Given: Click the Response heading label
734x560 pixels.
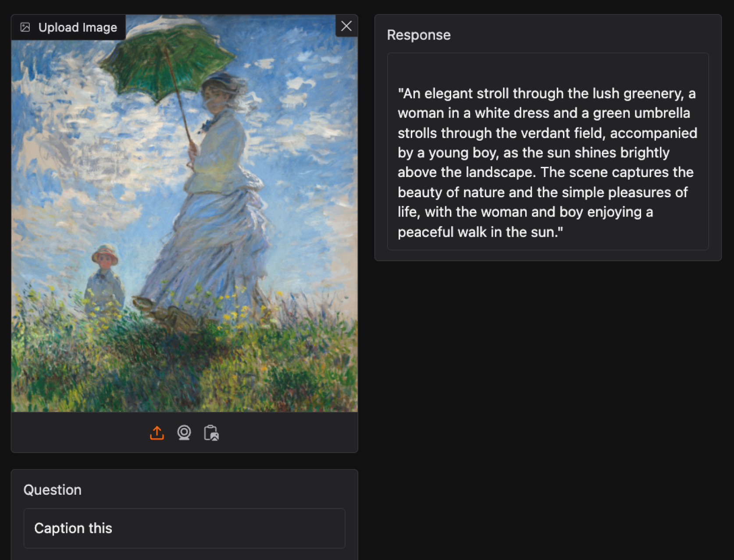Looking at the screenshot, I should click(419, 35).
